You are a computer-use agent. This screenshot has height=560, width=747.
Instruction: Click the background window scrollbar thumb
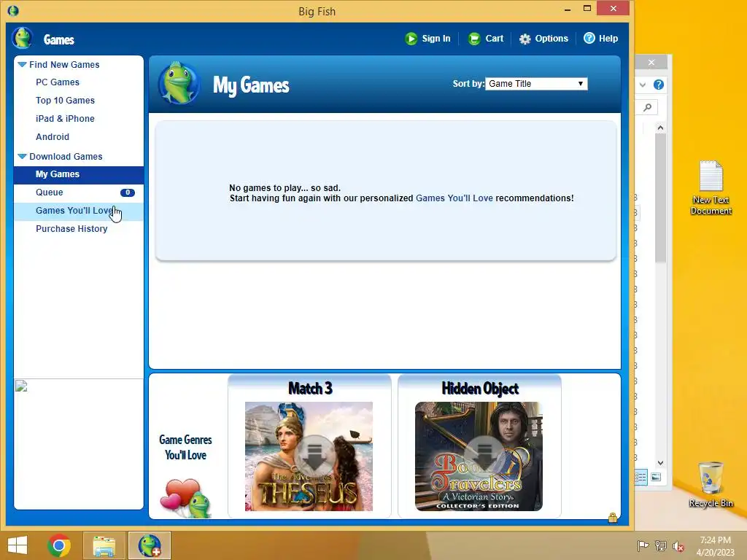[660, 198]
